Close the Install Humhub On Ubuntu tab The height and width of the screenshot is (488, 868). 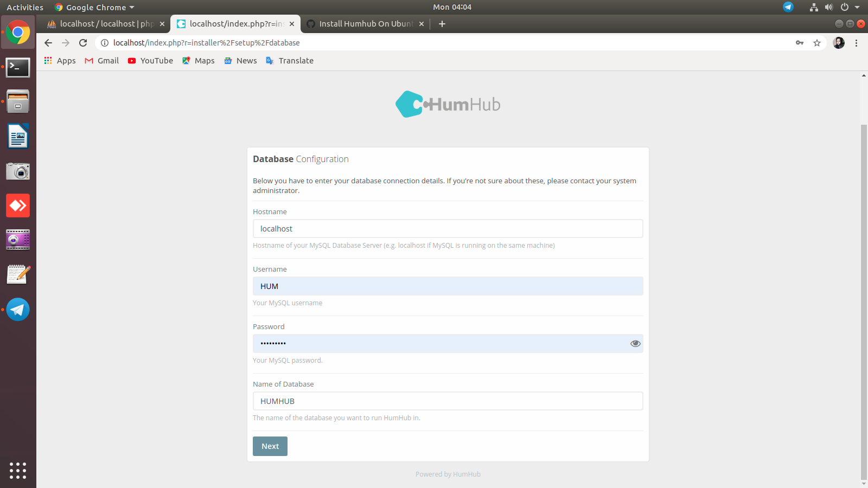click(422, 24)
